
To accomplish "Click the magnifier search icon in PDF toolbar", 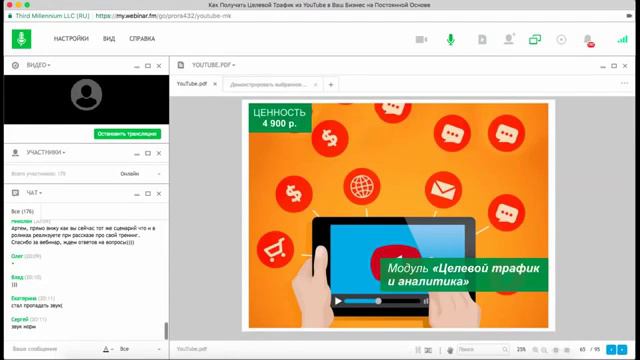I will click(505, 350).
